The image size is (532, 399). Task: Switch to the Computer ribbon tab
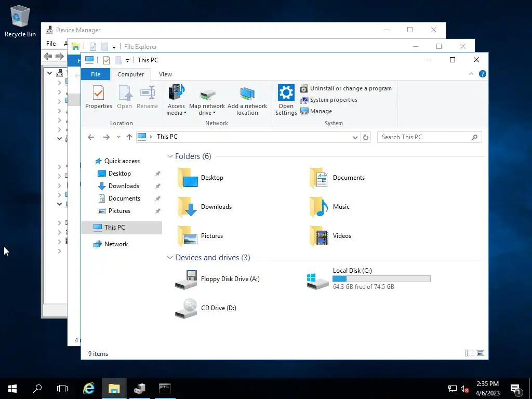tap(130, 74)
